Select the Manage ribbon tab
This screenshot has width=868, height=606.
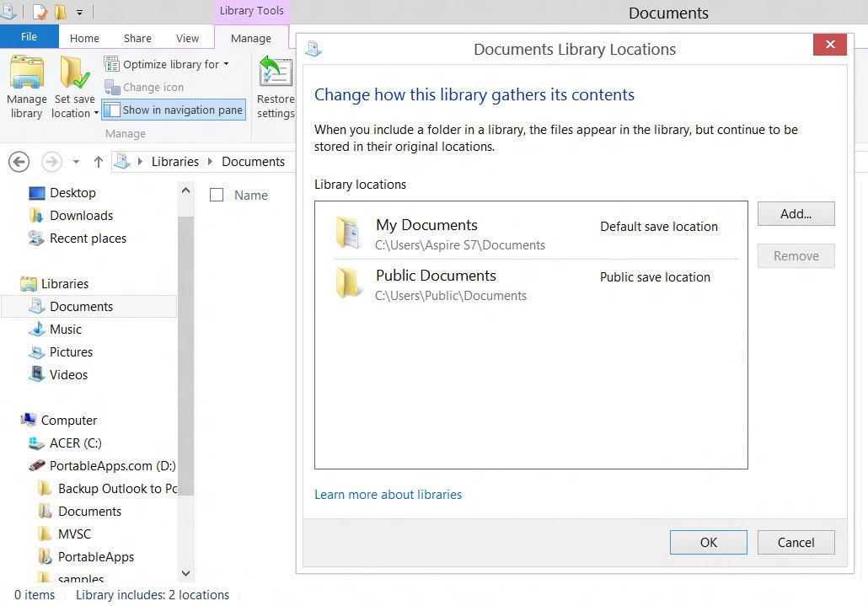251,38
